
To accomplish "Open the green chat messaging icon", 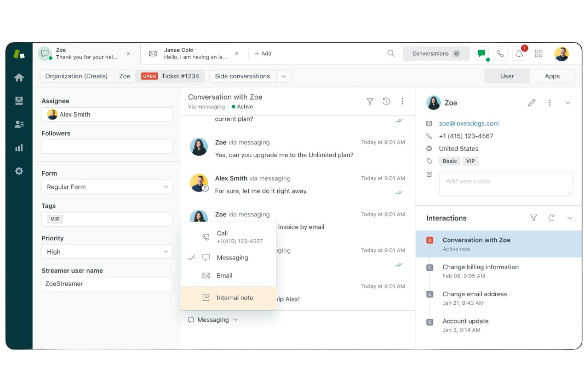I will point(481,53).
